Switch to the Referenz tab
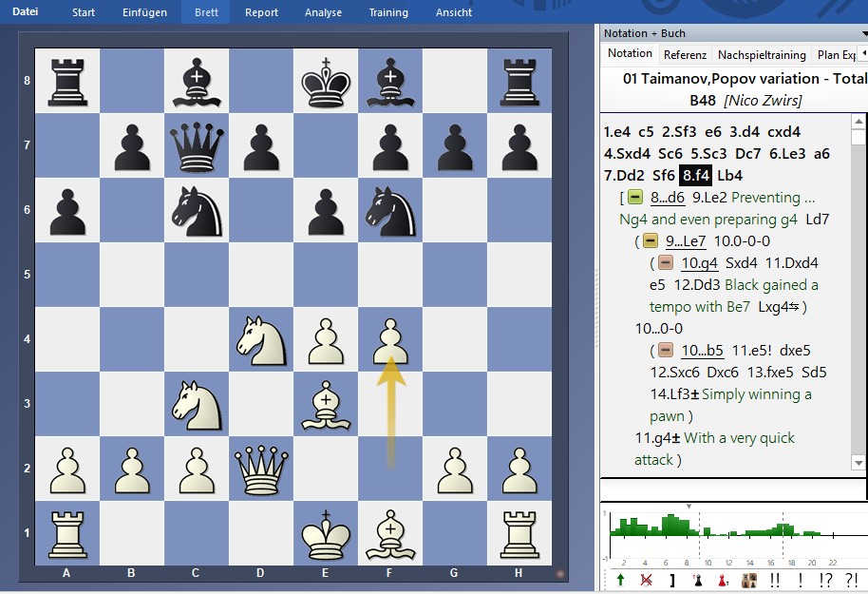The width and height of the screenshot is (868, 594). (x=685, y=55)
